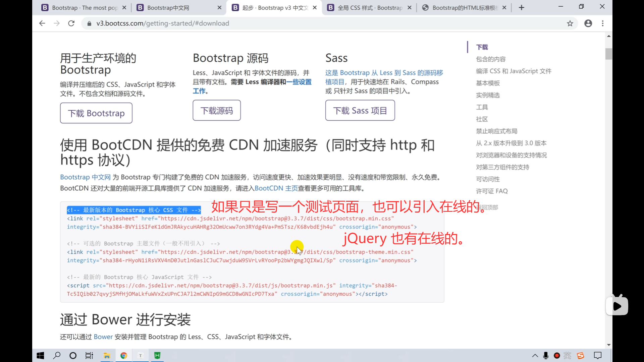This screenshot has width=644, height=362.
Task: Show hidden system tray icons
Action: [535, 356]
